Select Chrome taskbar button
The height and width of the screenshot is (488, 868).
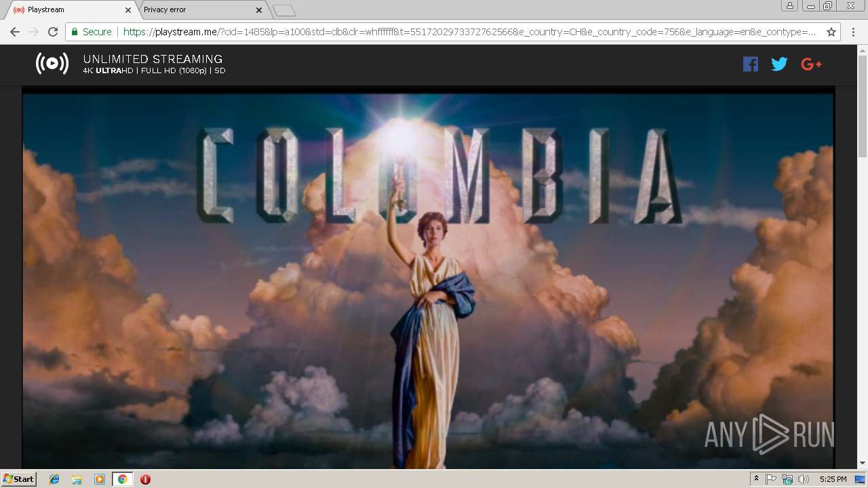[x=122, y=479]
